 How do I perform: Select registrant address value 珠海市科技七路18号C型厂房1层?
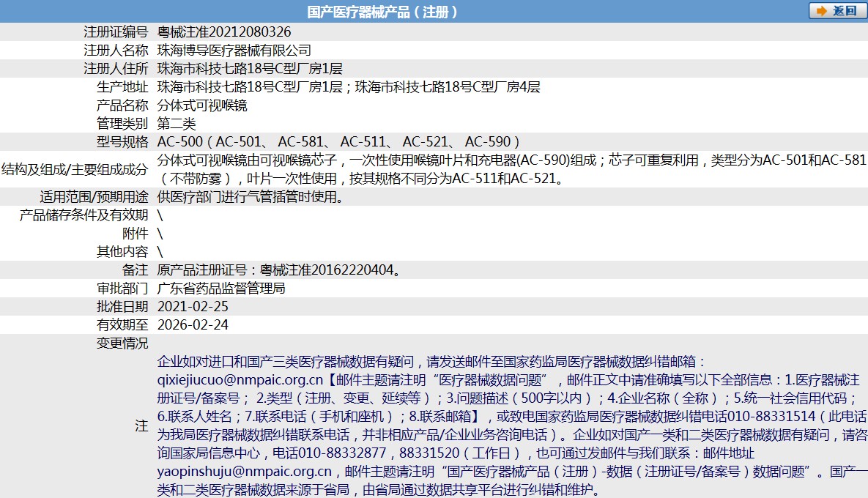pyautogui.click(x=250, y=69)
